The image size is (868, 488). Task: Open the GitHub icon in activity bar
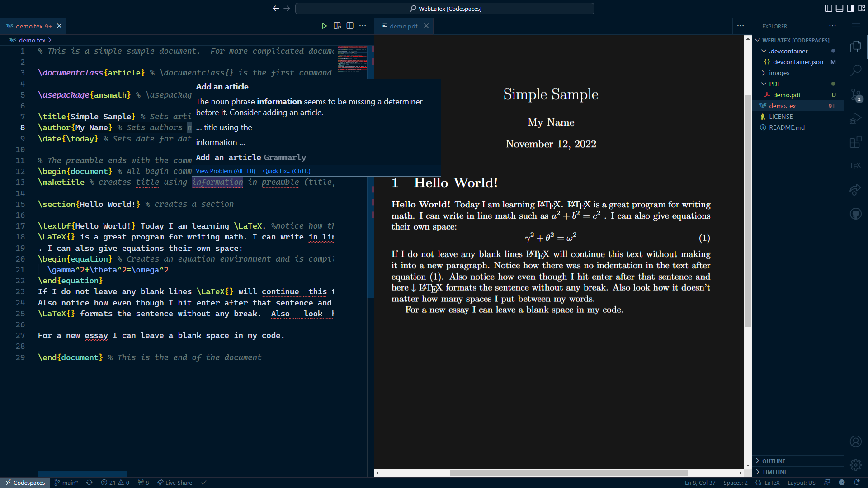coord(855,214)
